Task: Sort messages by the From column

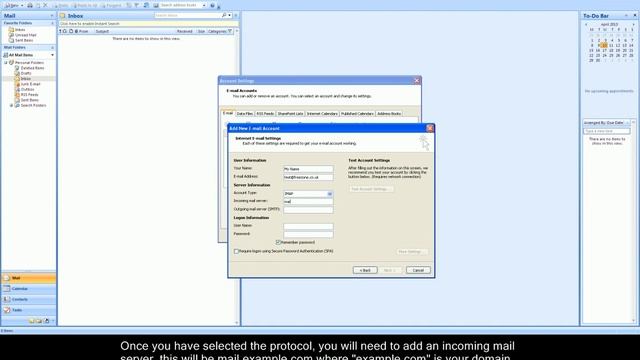Action: 83,31
